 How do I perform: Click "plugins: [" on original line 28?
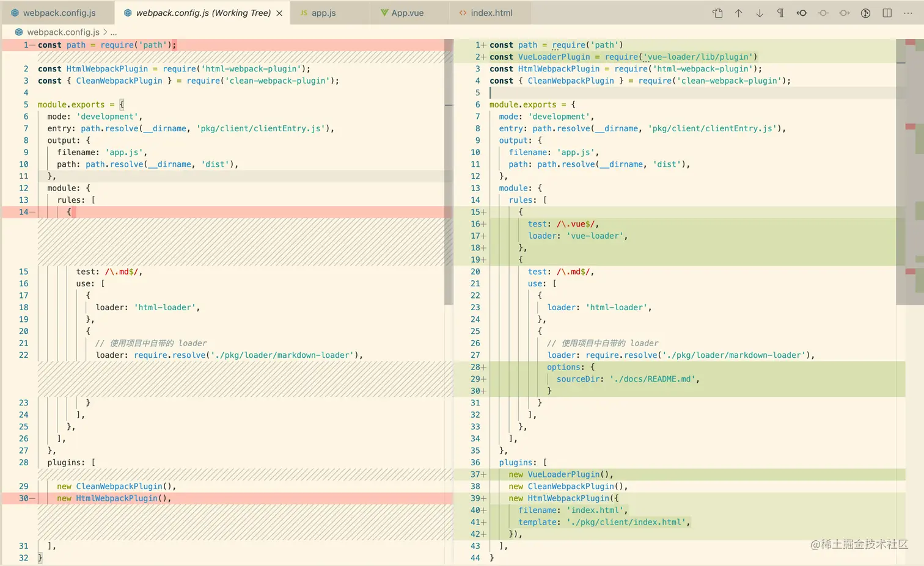[71, 463]
